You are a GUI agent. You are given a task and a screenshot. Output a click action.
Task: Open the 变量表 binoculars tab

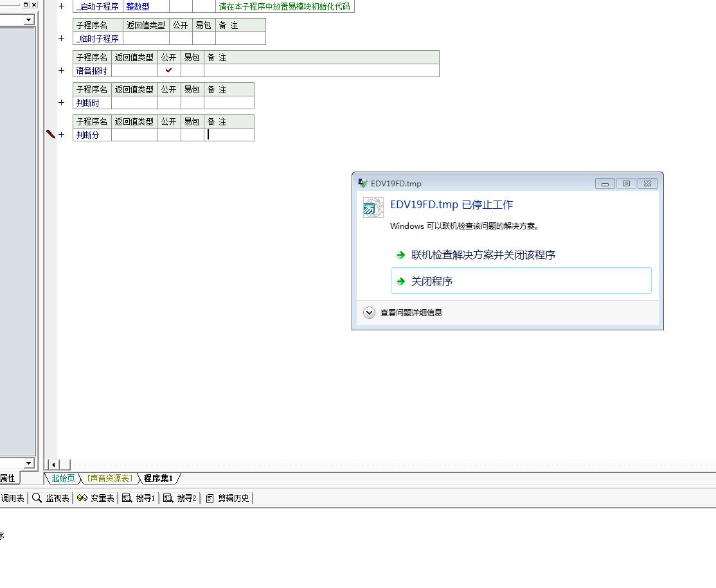point(95,498)
